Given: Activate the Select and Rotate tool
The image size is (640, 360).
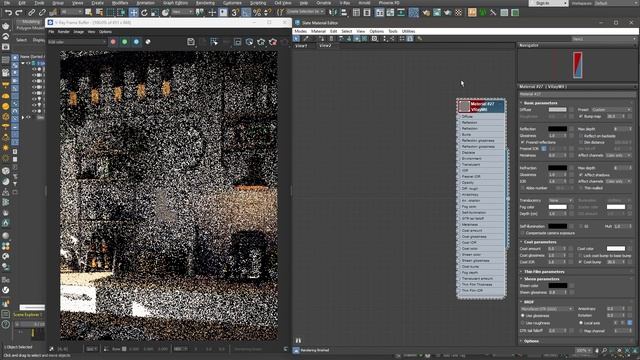Looking at the screenshot, I should (x=144, y=13).
